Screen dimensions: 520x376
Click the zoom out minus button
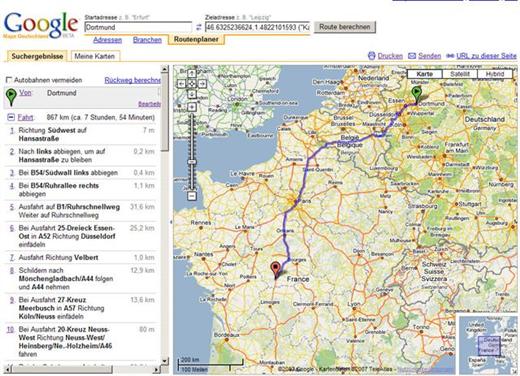tap(192, 196)
